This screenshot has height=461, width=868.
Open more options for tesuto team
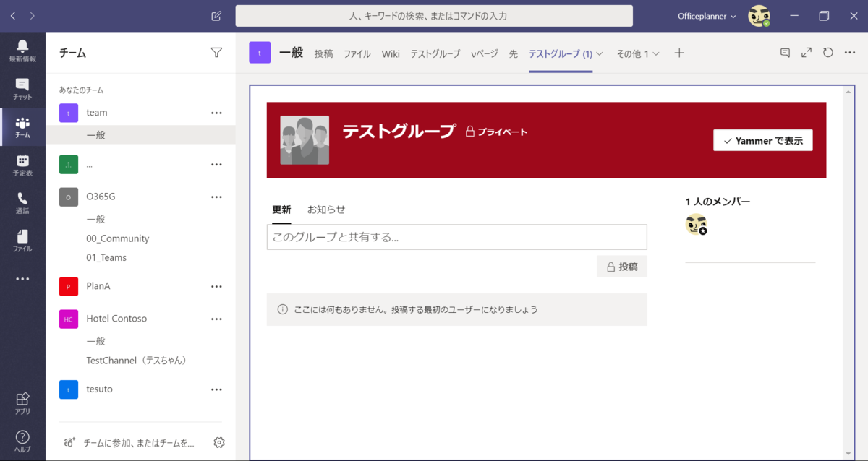pos(216,389)
